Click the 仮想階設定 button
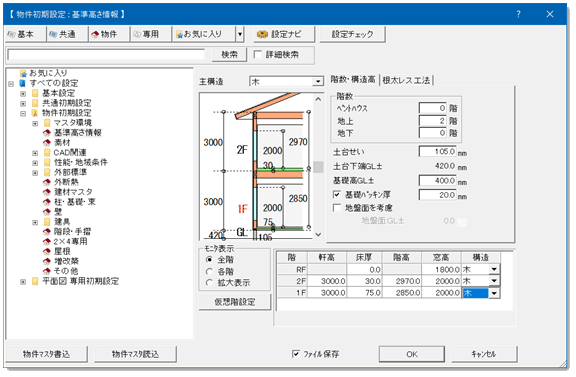The width and height of the screenshot is (576, 377). [235, 302]
